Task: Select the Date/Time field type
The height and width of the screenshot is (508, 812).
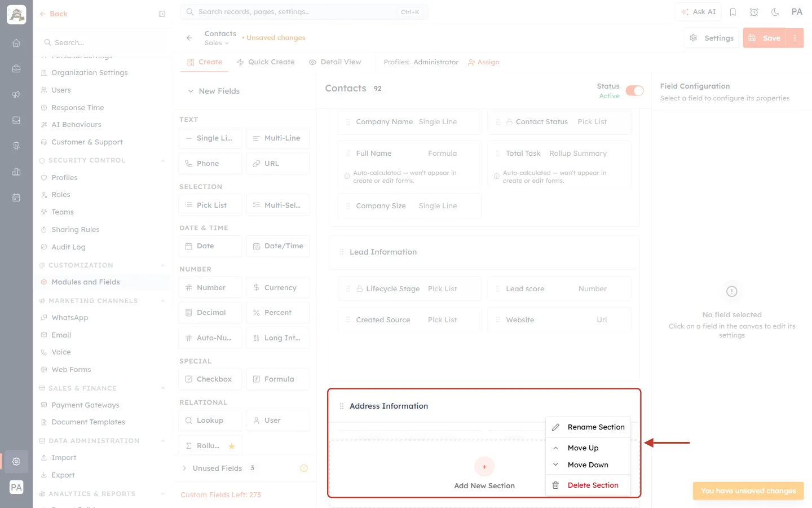Action: pos(278,246)
